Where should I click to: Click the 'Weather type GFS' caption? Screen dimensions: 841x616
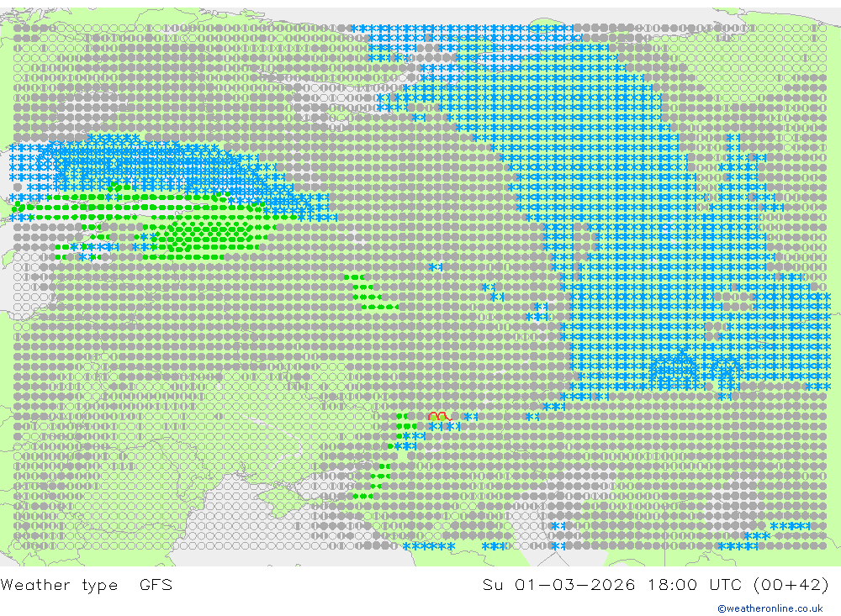tap(87, 584)
